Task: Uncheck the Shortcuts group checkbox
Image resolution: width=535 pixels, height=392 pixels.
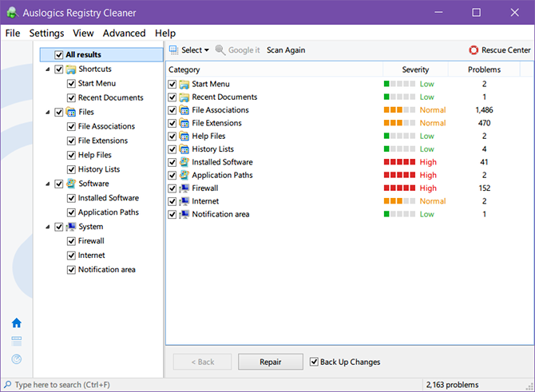Action: [58, 69]
